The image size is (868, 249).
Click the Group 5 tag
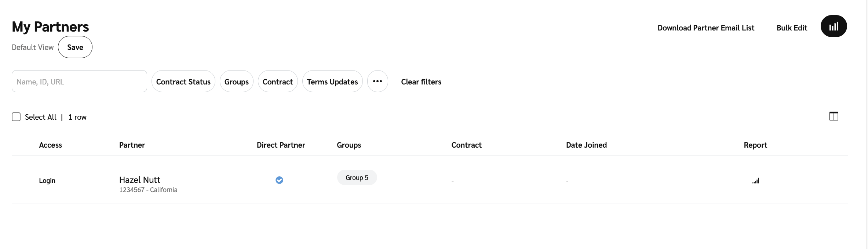coord(357,178)
